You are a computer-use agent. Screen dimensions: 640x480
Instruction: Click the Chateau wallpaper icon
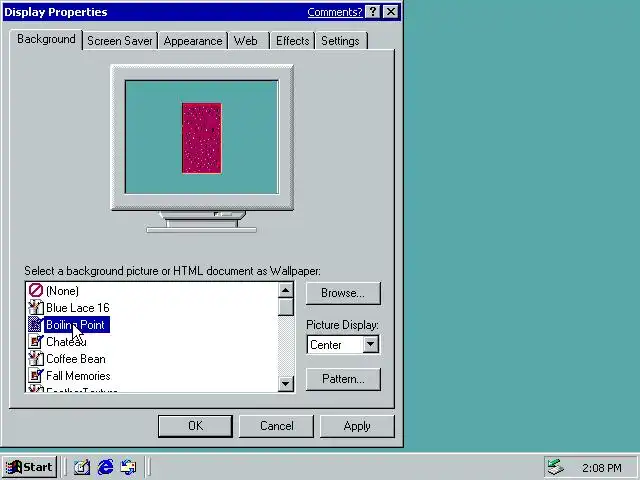(36, 342)
